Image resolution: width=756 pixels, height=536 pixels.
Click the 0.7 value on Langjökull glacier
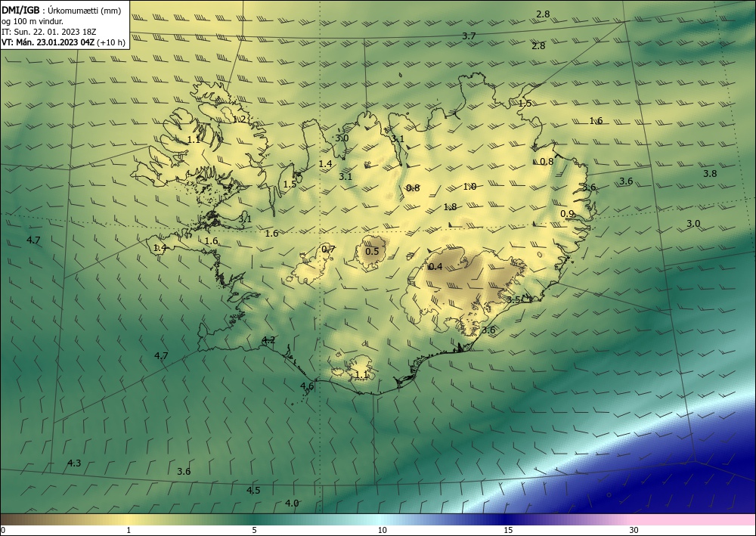[x=328, y=249]
